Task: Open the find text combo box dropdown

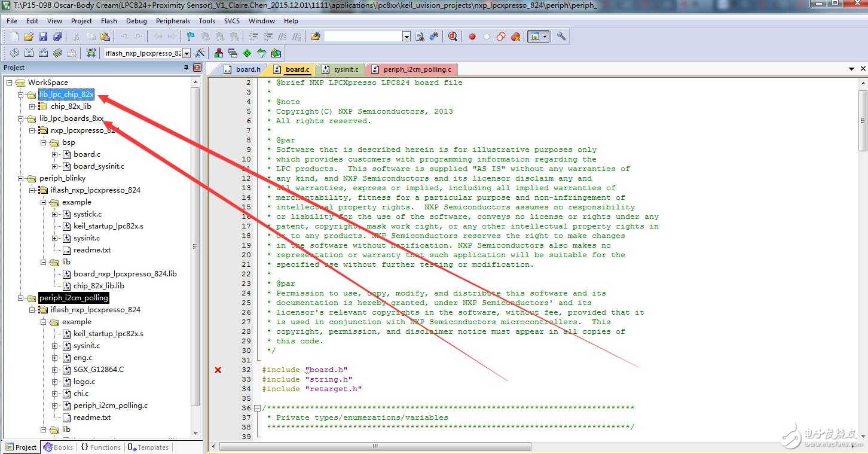Action: click(x=407, y=36)
